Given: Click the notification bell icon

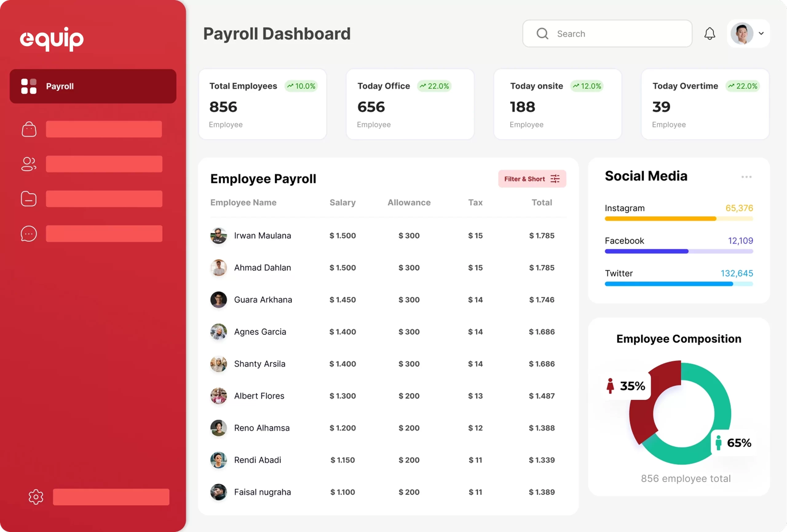Looking at the screenshot, I should coord(710,33).
